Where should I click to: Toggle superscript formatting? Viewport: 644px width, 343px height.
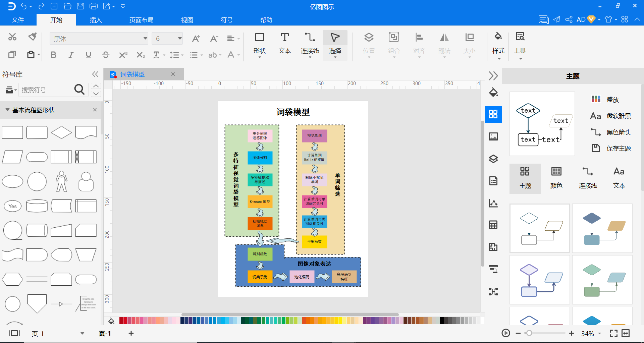123,55
